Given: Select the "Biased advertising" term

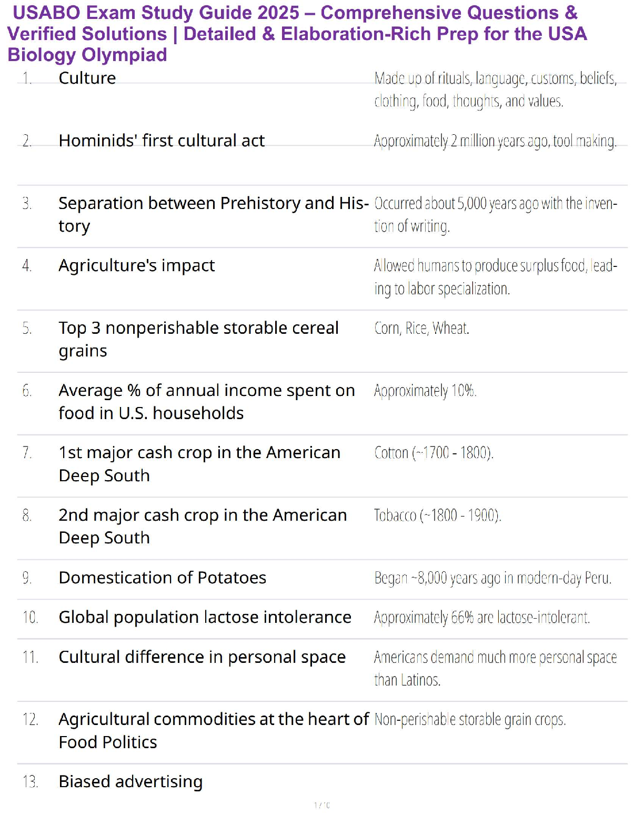Looking at the screenshot, I should (130, 781).
